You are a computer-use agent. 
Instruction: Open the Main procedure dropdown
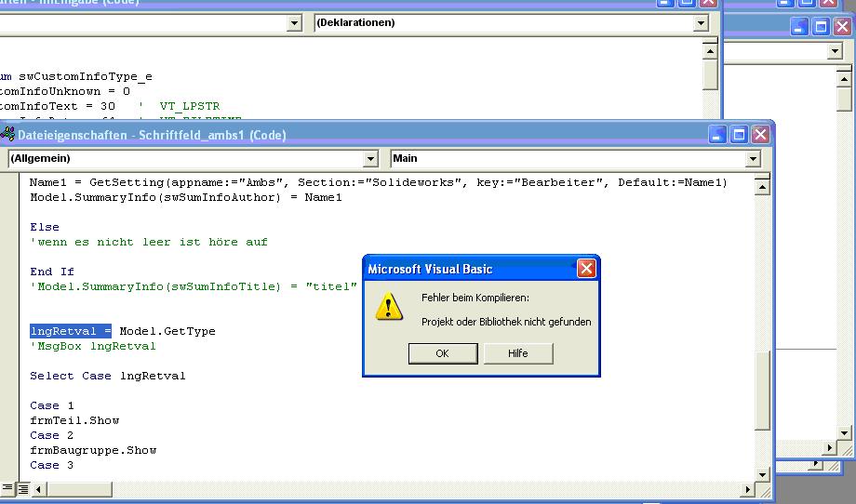(753, 159)
